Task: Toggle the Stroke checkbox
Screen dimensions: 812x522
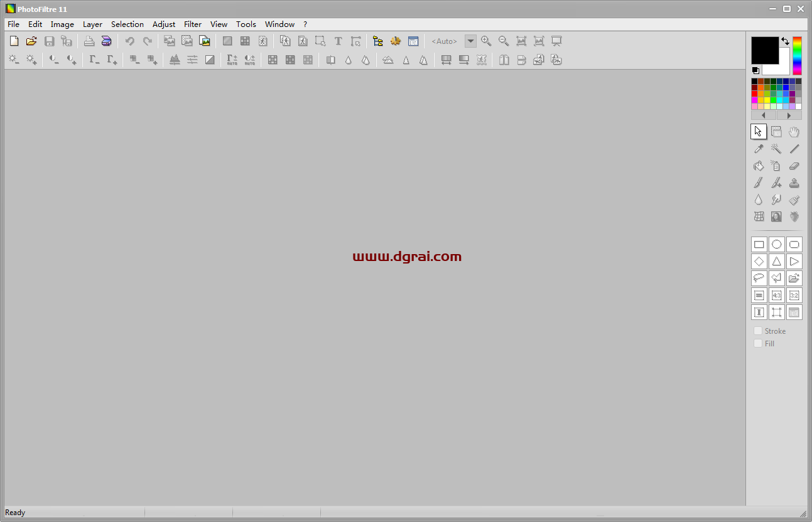Action: click(x=758, y=331)
